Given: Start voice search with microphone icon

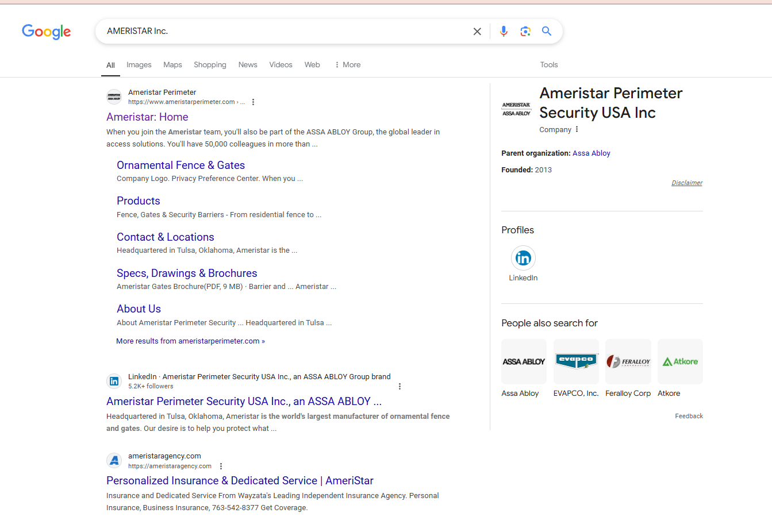Looking at the screenshot, I should pyautogui.click(x=504, y=31).
